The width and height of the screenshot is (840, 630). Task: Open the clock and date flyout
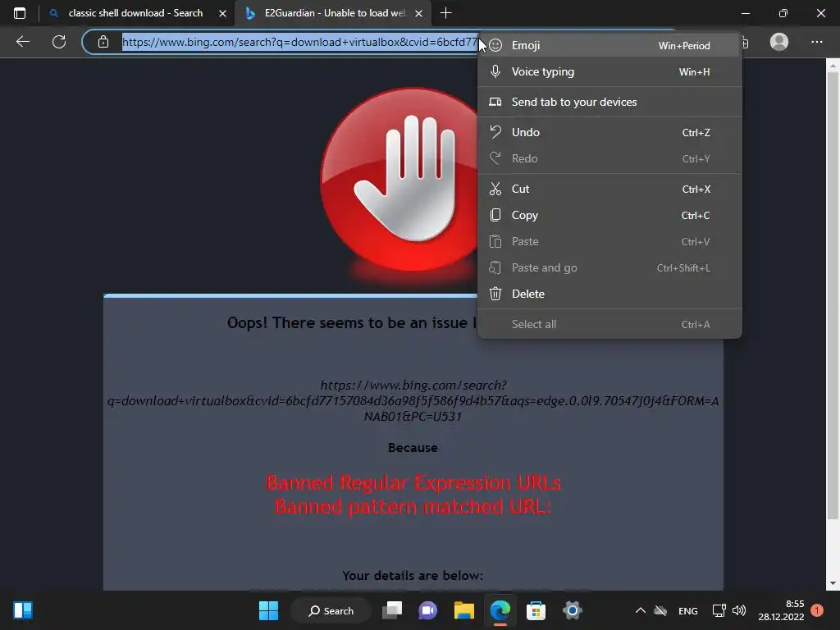781,610
